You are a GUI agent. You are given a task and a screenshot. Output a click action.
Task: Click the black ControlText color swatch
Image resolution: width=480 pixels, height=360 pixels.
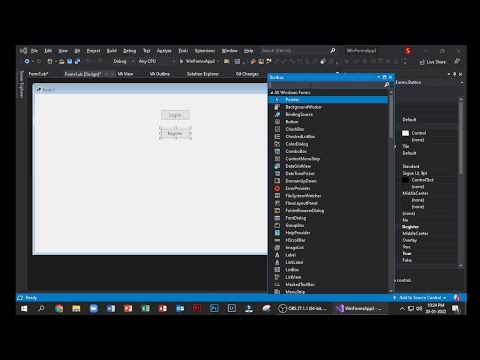tap(405, 180)
